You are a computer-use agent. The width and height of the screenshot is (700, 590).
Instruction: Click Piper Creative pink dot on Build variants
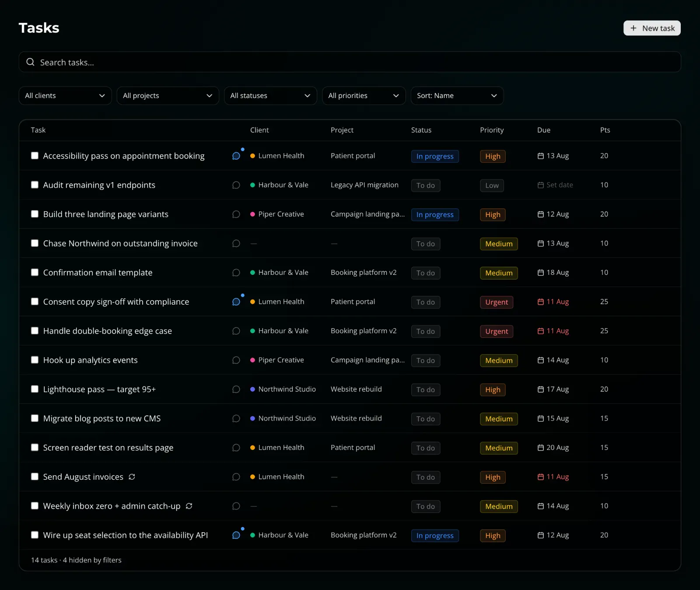click(252, 214)
